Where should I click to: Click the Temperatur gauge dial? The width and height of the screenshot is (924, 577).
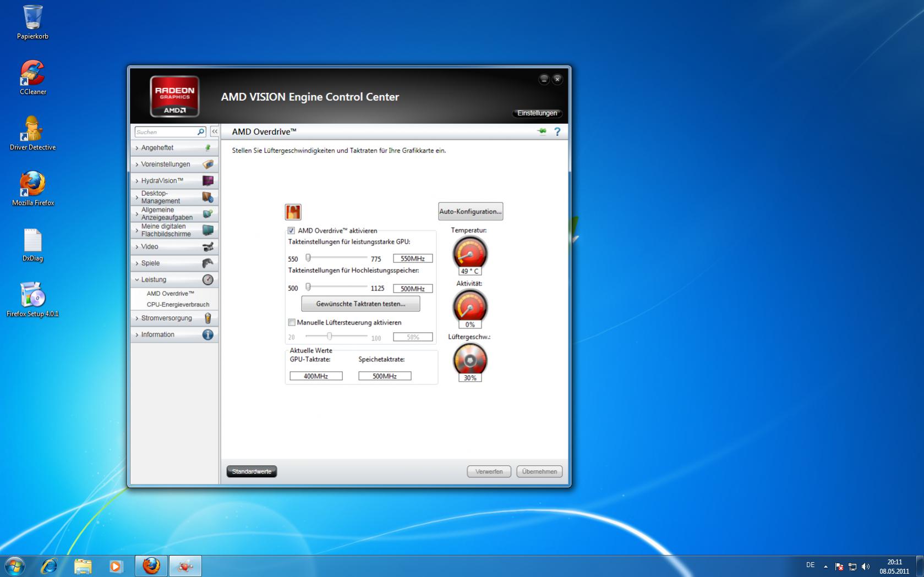click(x=469, y=252)
